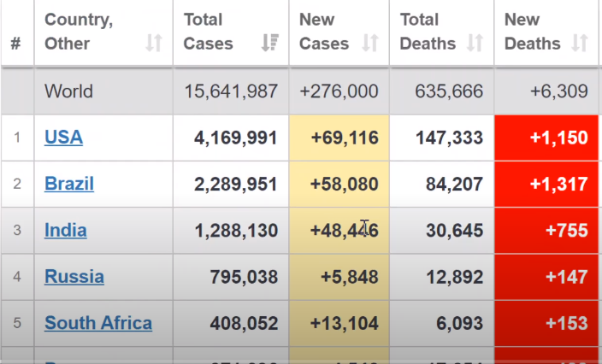
Task: Select Brazil total cases 2,289,951
Action: 235,184
